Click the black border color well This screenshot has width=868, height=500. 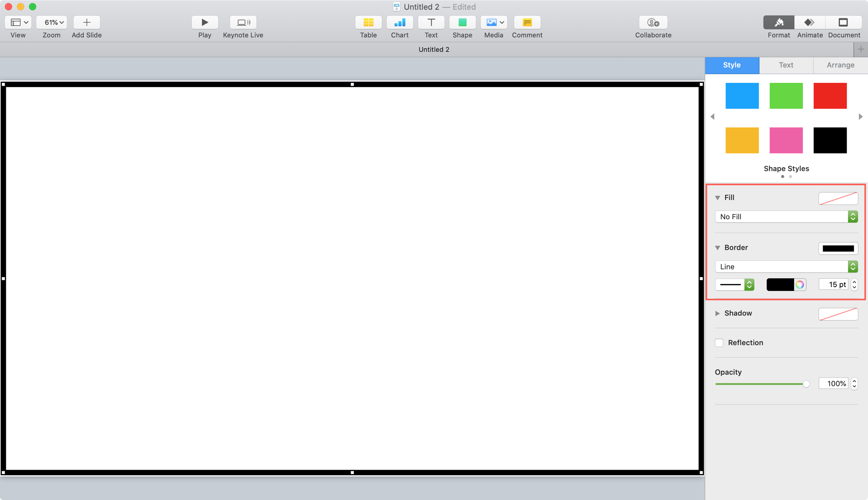pyautogui.click(x=780, y=284)
